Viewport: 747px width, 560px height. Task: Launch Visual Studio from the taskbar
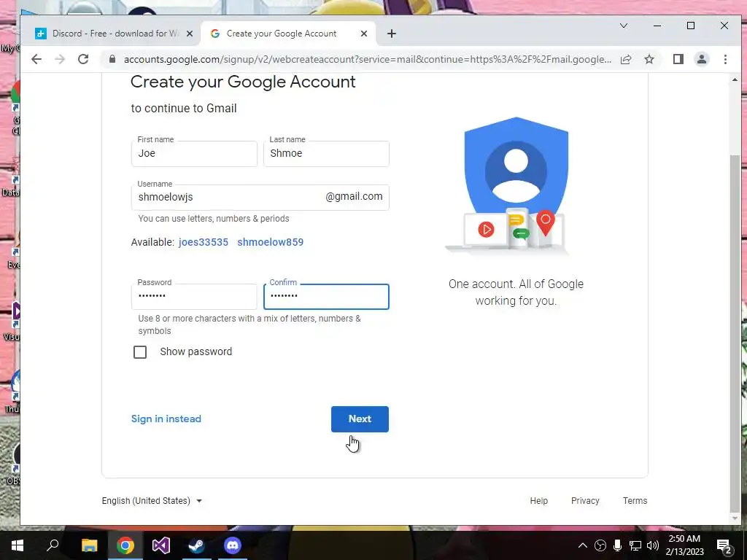pos(161,545)
